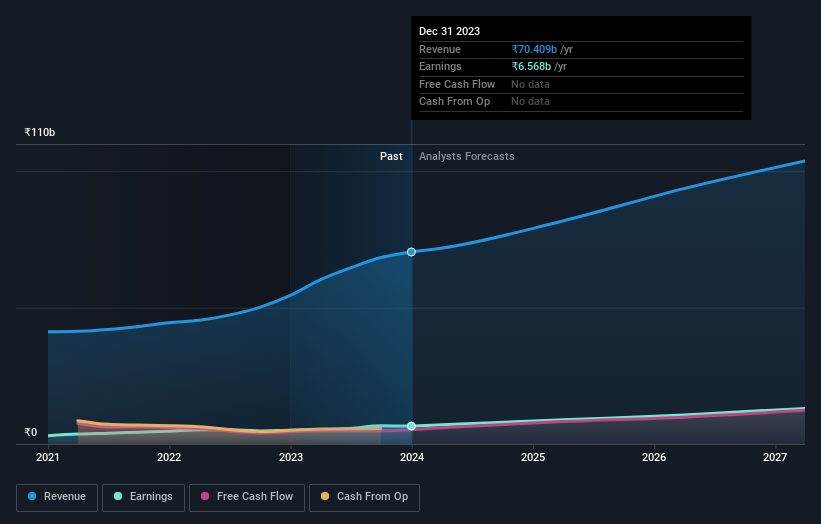Click the 2026 x-axis label
Screen dimensions: 821x524
tap(654, 458)
